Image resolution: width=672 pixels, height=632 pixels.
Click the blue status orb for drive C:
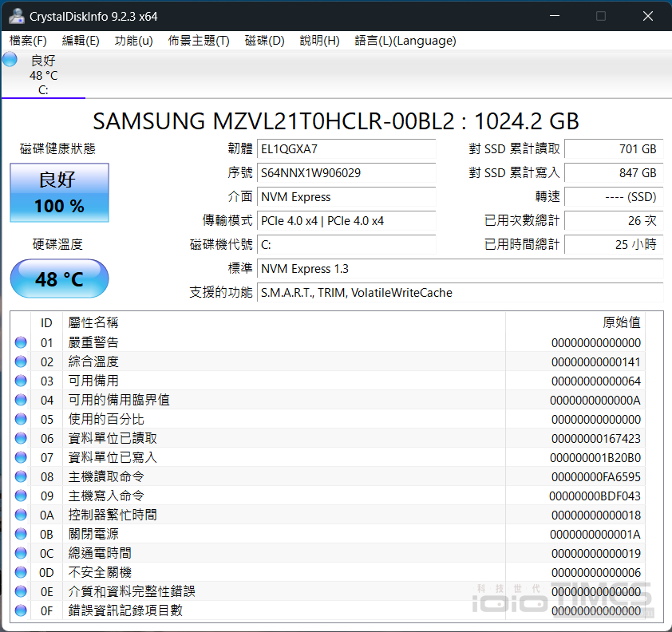(x=10, y=60)
